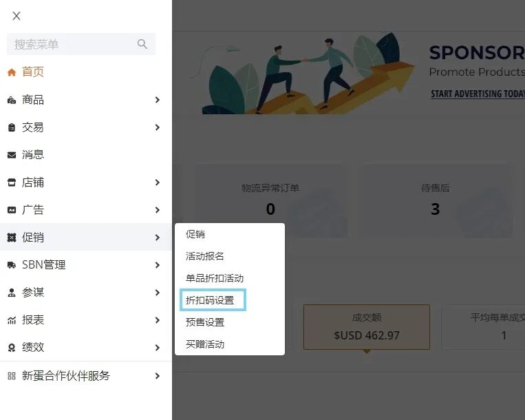Expand the 交易 submenu chevron
Image resolution: width=525 pixels, height=420 pixels.
click(157, 127)
